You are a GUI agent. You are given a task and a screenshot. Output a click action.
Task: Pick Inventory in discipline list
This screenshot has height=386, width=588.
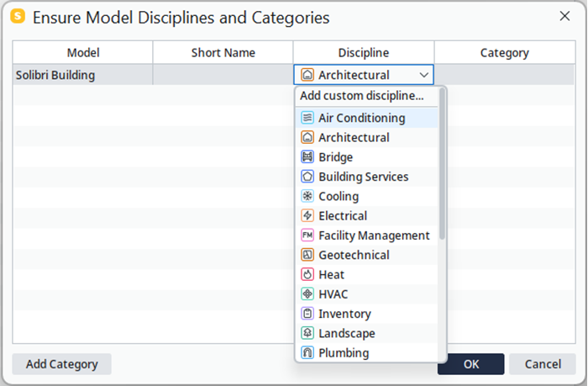click(x=367, y=314)
